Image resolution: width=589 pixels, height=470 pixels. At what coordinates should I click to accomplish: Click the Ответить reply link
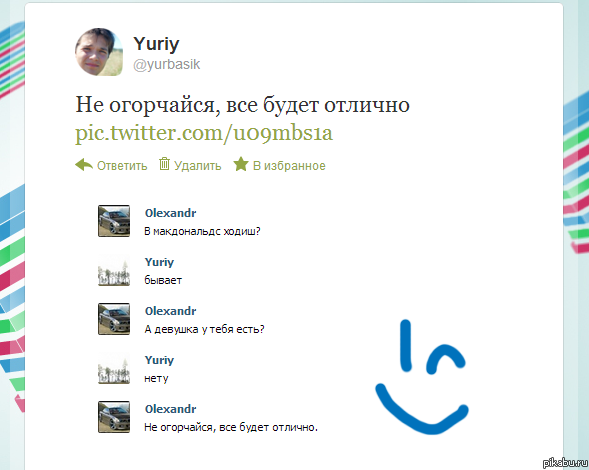coord(122,166)
